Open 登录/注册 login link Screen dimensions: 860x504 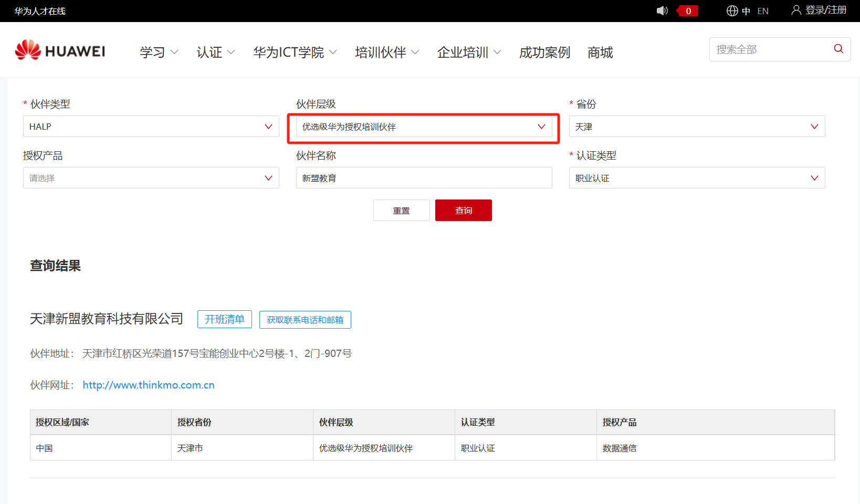(x=826, y=10)
